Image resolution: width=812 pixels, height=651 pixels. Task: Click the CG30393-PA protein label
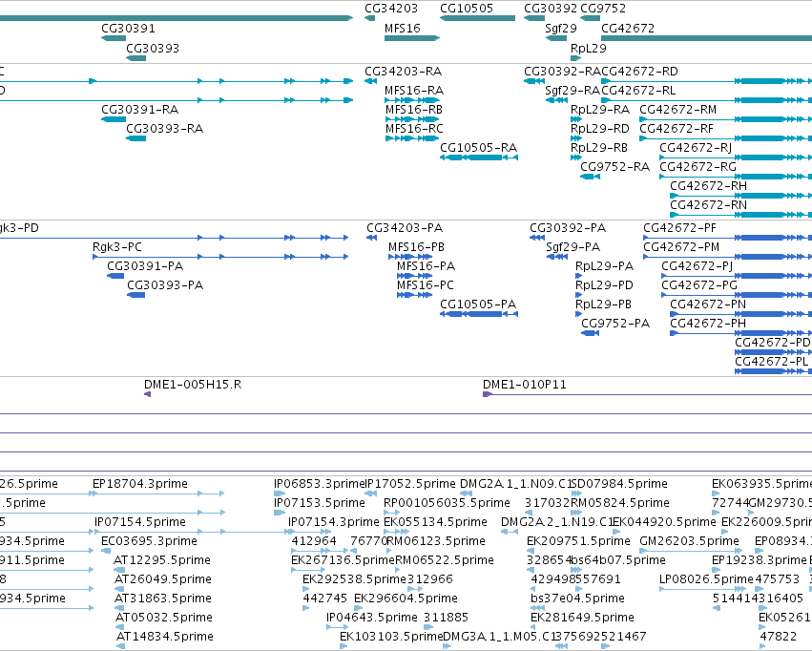[165, 285]
